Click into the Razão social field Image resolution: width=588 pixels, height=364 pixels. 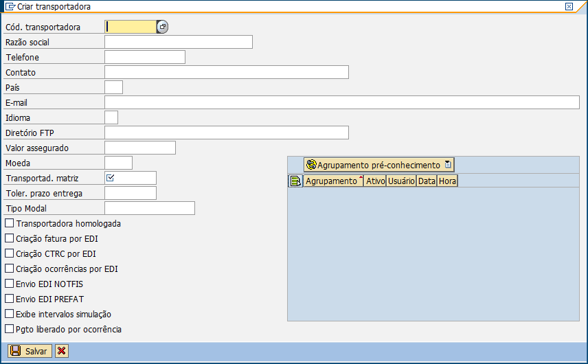point(178,42)
